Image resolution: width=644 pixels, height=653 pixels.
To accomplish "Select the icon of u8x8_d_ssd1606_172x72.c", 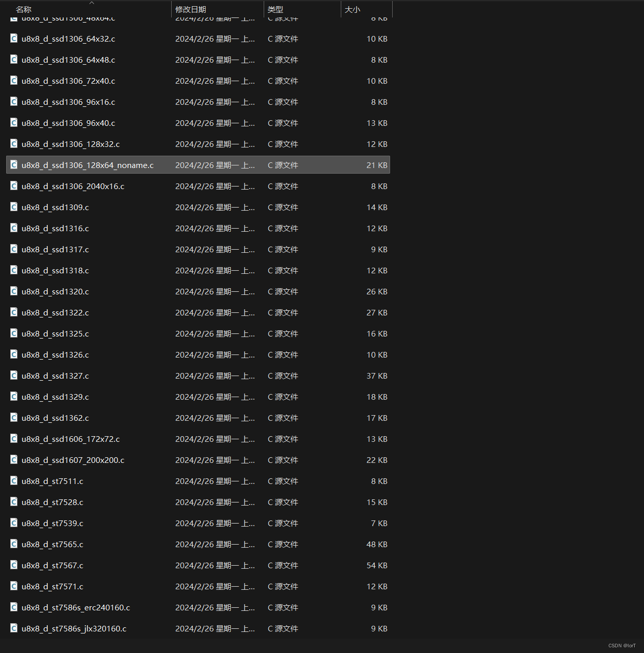I will click(14, 439).
